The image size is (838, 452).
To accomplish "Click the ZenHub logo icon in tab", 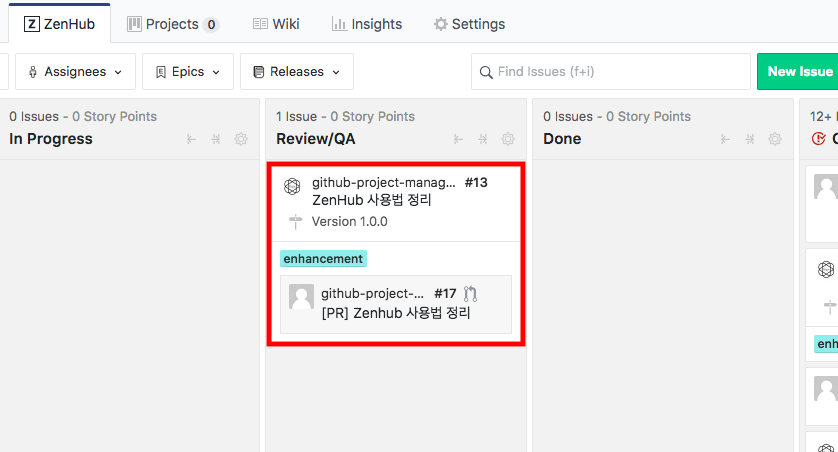I will click(32, 24).
